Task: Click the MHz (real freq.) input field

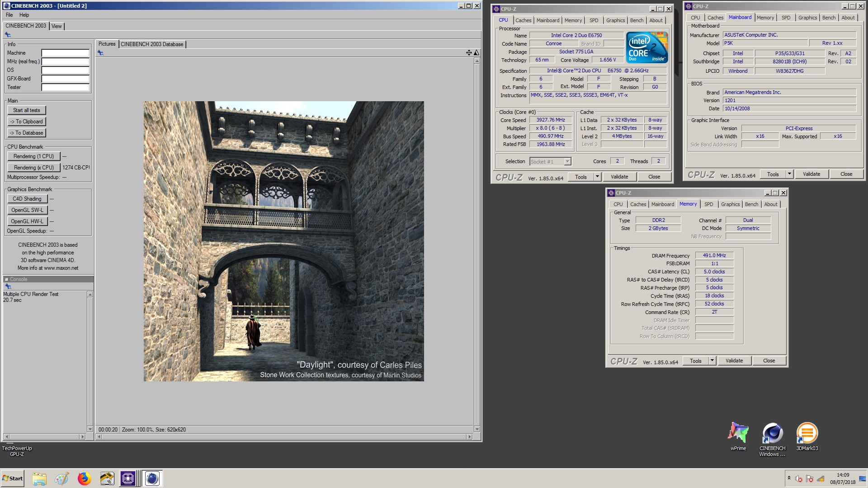Action: (66, 61)
